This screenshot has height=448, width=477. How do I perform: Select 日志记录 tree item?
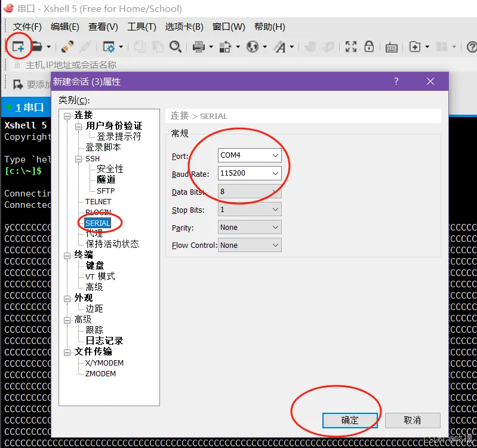click(104, 341)
